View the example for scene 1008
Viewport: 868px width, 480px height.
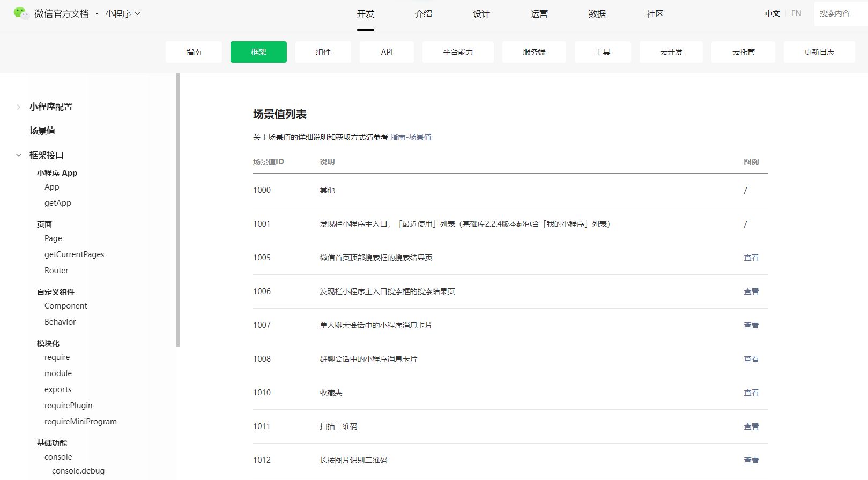tap(751, 359)
